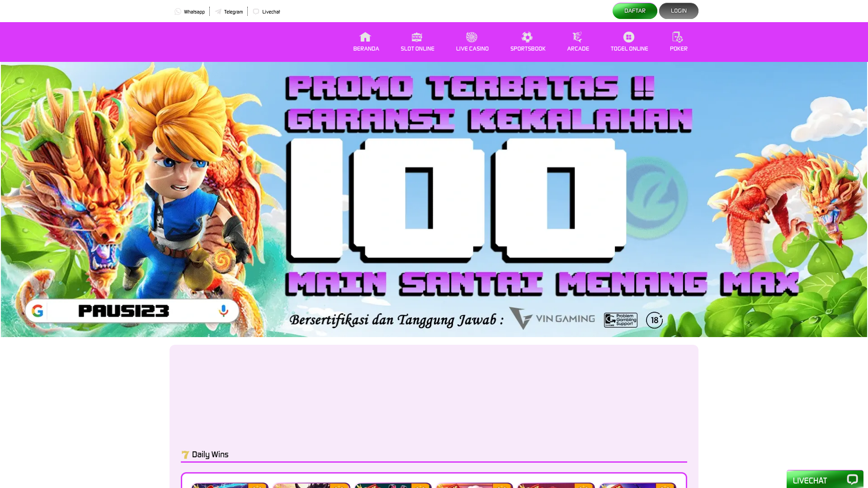Click the Whatsapp icon in top bar
Screen dimensions: 868x488
[x=178, y=12]
